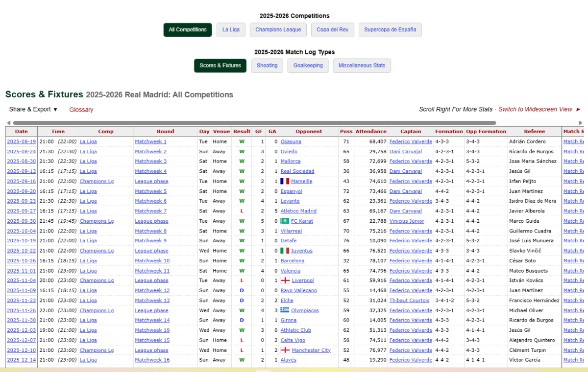Click the L result in Atlético Madrid row

242,211
